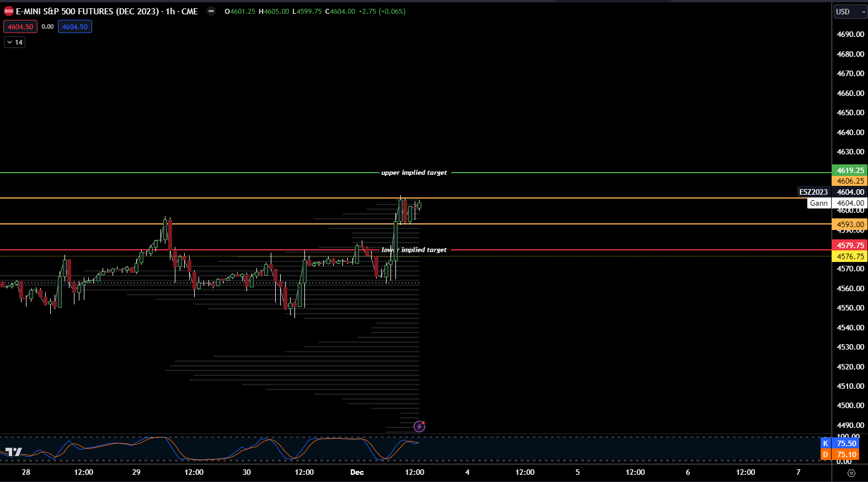Image resolution: width=868 pixels, height=482 pixels.
Task: Click the TradingView logo in the indicator pane
Action: (13, 452)
